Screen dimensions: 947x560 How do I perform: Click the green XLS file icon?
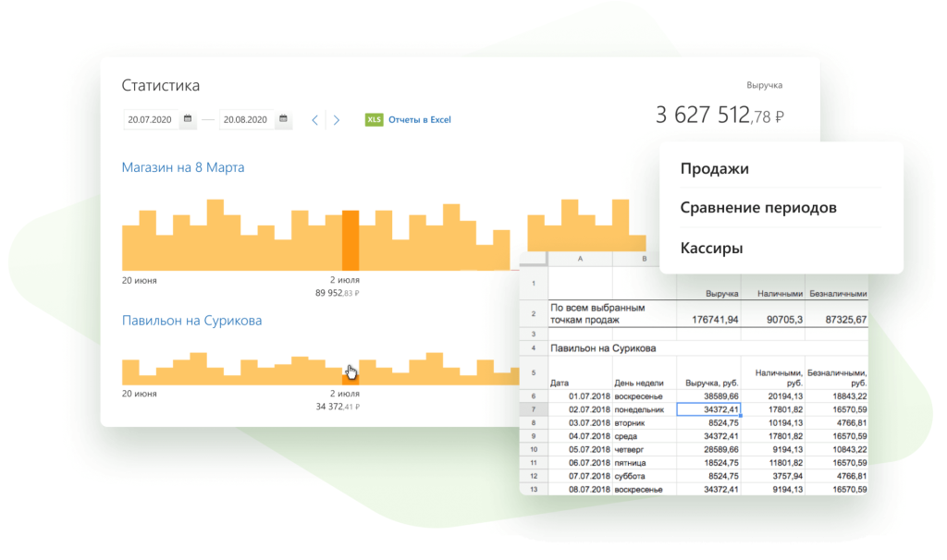(374, 119)
